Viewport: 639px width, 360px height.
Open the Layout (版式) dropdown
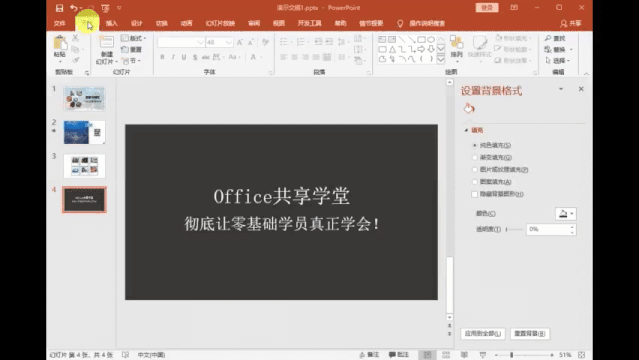pos(133,38)
